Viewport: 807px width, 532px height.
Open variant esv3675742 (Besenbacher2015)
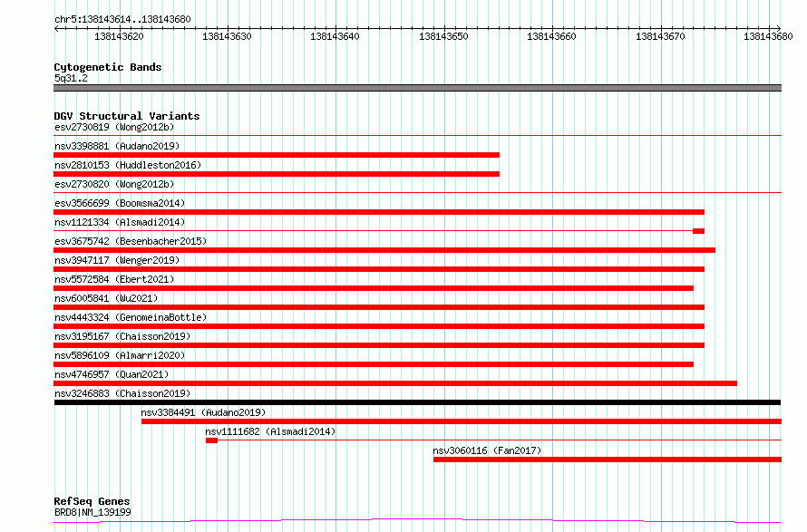point(131,241)
